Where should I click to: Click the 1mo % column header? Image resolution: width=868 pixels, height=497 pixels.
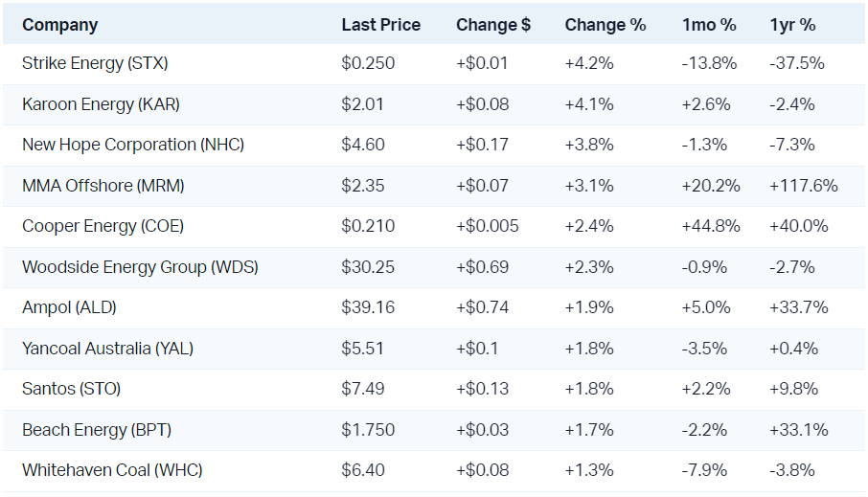click(x=711, y=25)
